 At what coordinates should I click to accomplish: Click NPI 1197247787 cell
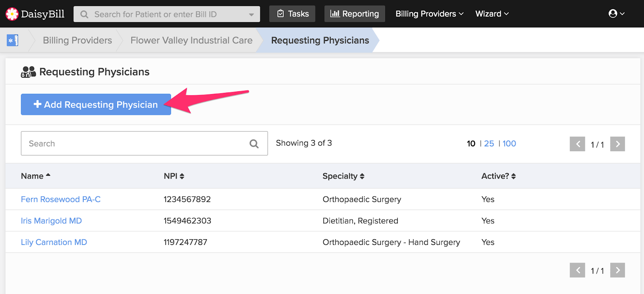(185, 242)
